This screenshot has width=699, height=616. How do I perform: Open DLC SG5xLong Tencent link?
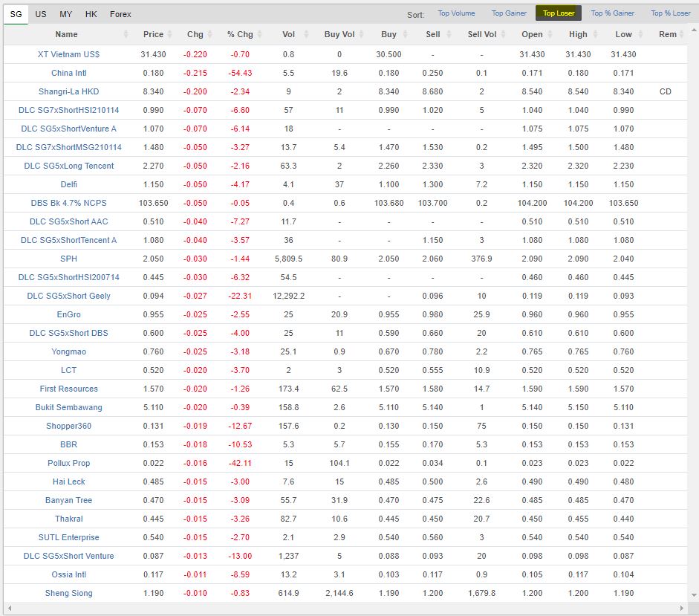68,166
